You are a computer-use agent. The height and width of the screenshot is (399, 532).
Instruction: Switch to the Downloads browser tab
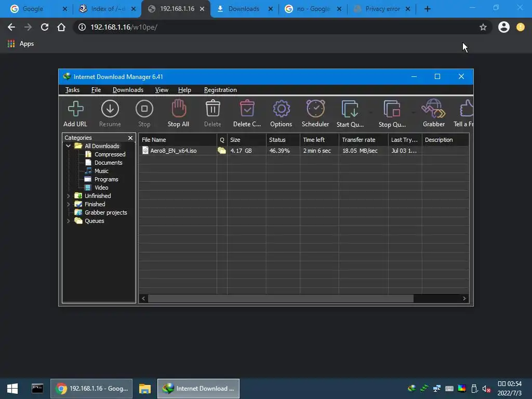coord(244,9)
